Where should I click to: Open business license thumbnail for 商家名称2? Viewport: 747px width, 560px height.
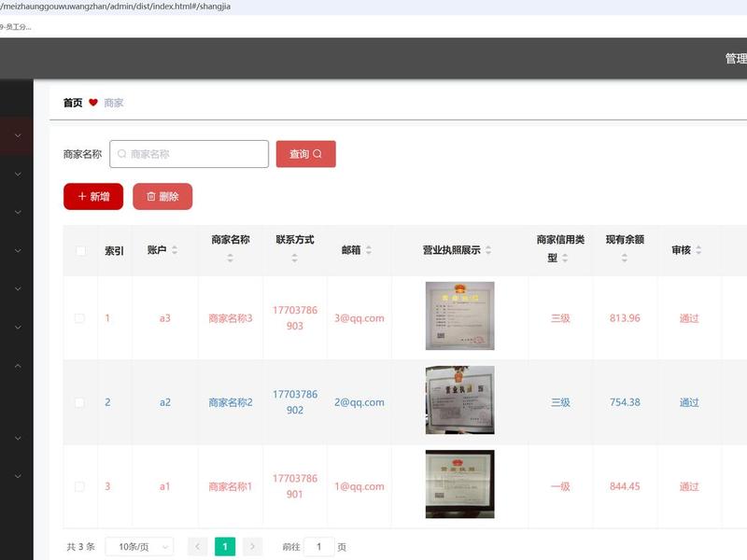pyautogui.click(x=459, y=400)
